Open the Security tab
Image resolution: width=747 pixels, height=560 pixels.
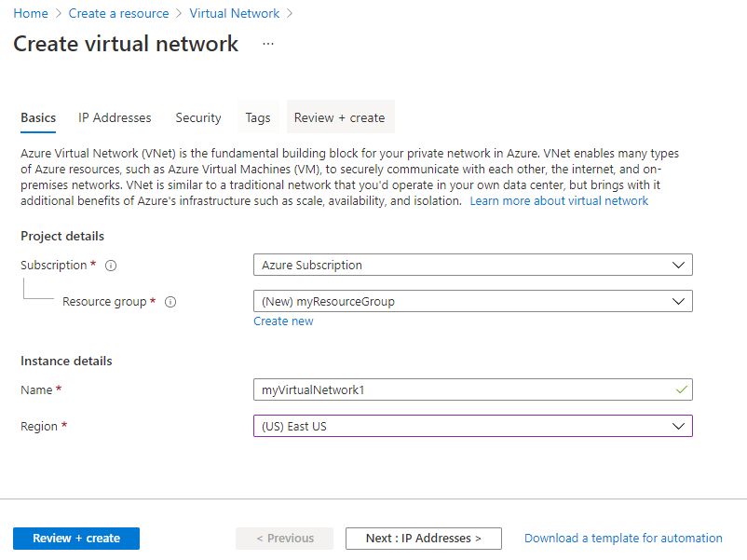198,117
